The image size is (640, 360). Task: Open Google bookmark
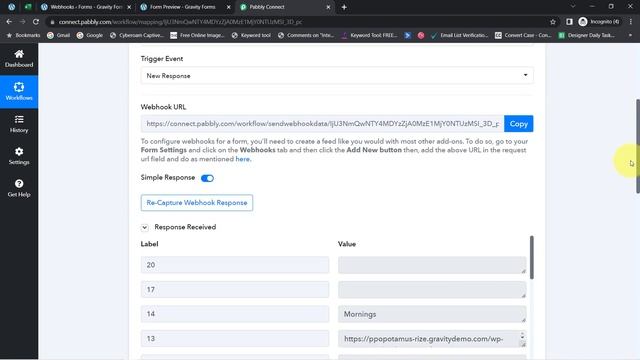(89, 35)
